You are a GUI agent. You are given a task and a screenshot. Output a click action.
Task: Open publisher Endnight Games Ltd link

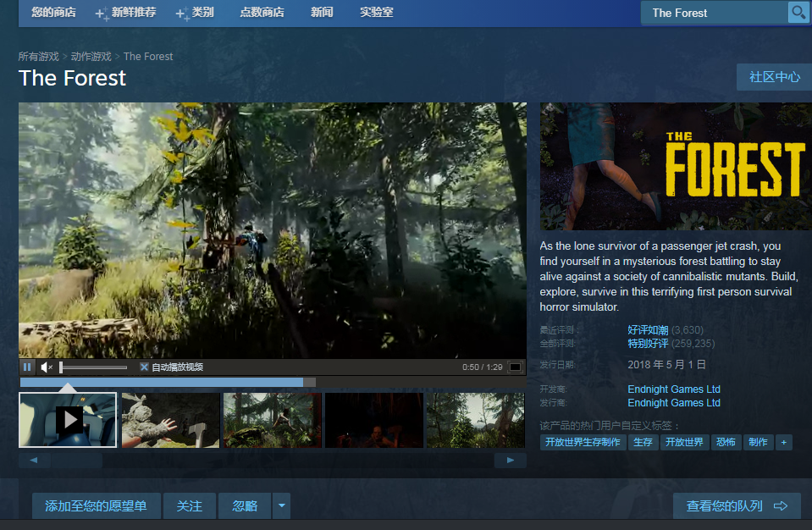point(674,403)
